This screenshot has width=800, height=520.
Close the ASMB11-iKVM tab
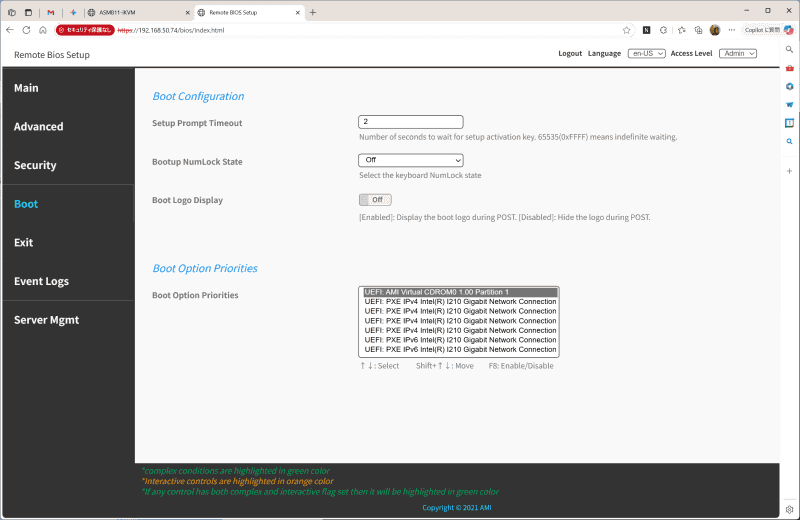point(187,13)
